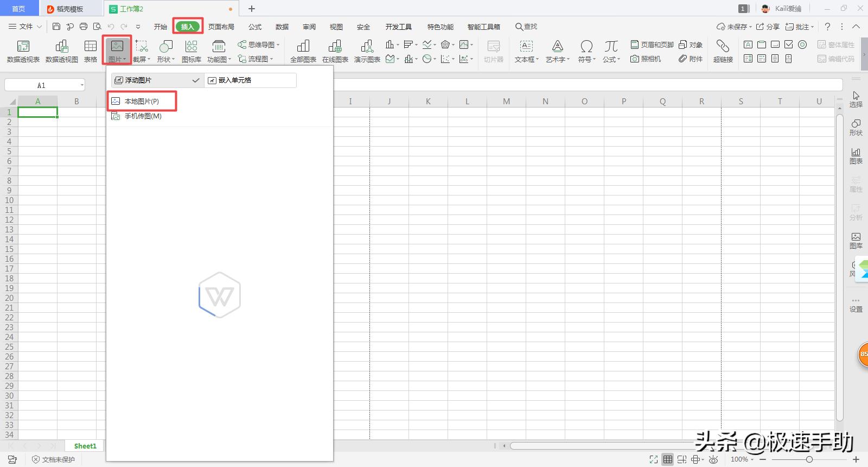Select 嵌入单元格 embed in cell option
868x467 pixels.
pyautogui.click(x=250, y=80)
